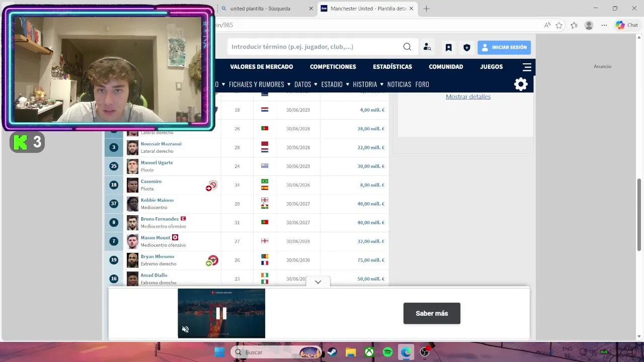Open the Edge profile avatar icon
644x362 pixels.
589,25
